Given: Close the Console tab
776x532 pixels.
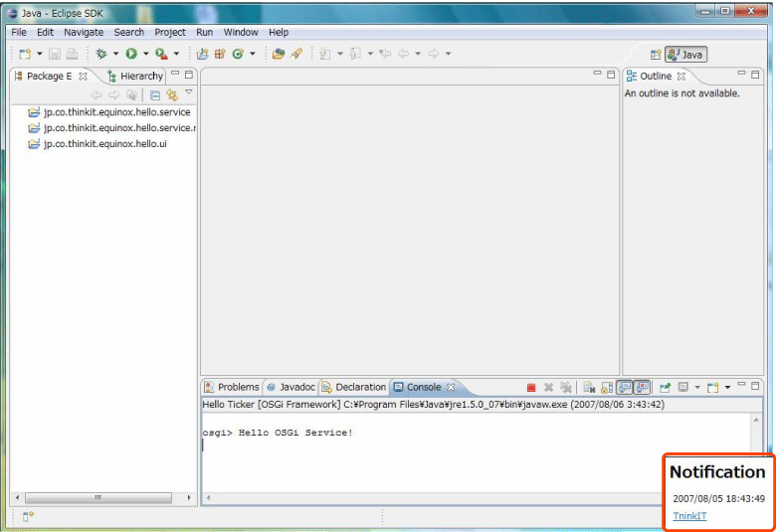Looking at the screenshot, I should [x=451, y=387].
